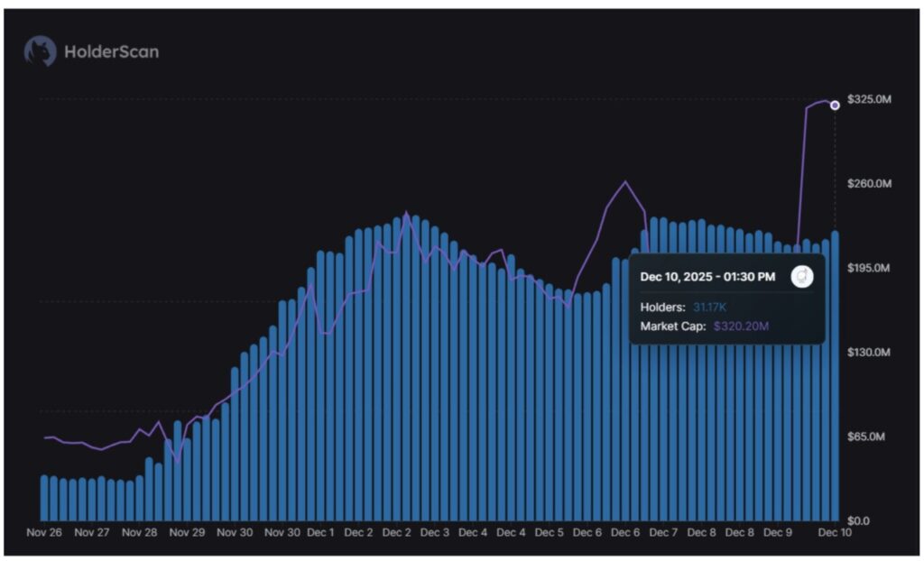Click the Nov 26 x-axis date label
The width and height of the screenshot is (924, 561).
click(x=44, y=533)
